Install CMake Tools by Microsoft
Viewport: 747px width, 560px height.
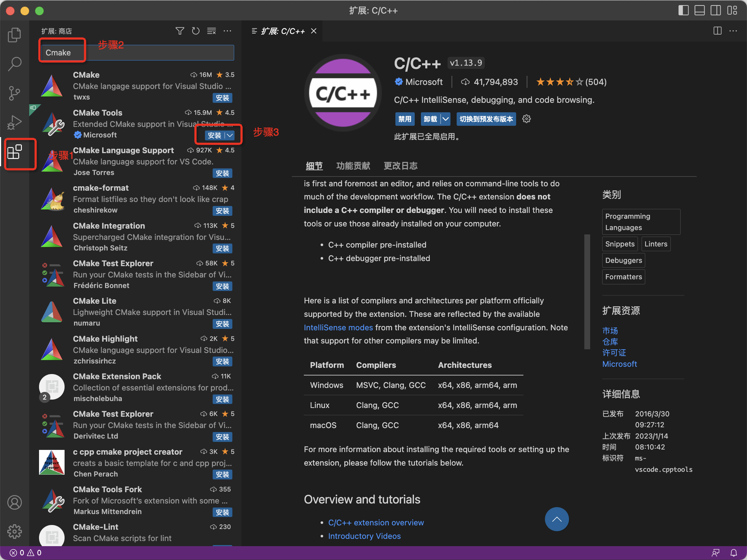click(x=214, y=136)
